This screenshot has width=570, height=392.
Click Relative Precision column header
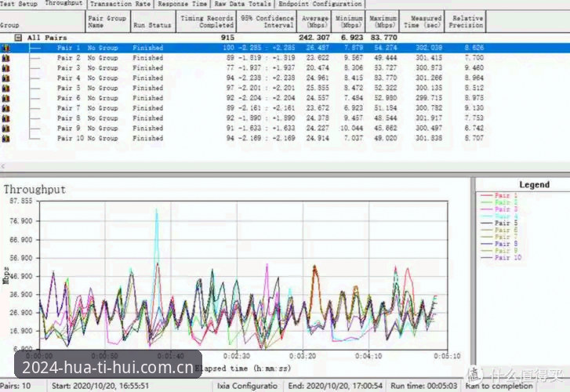(x=465, y=21)
